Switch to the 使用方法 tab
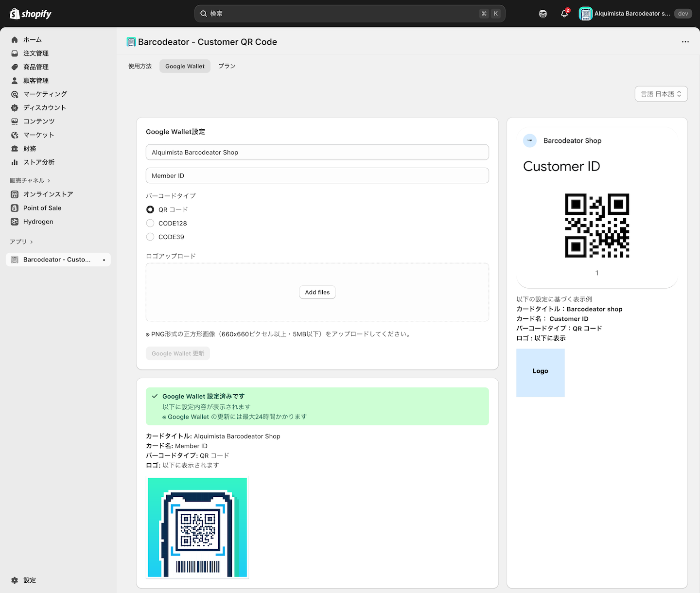Image resolution: width=700 pixels, height=593 pixels. click(x=140, y=66)
